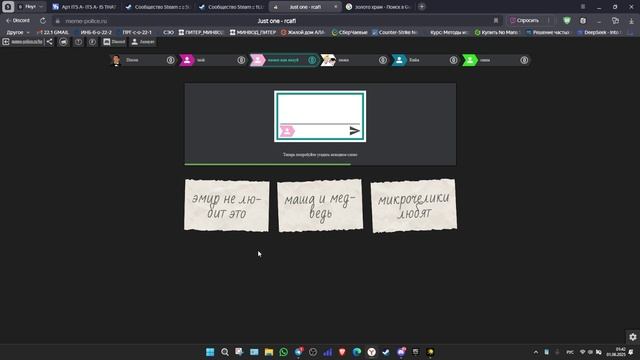The width and height of the screenshot is (640, 360).
Task: Select the clue card "эмир не любит это"
Action: [227, 205]
